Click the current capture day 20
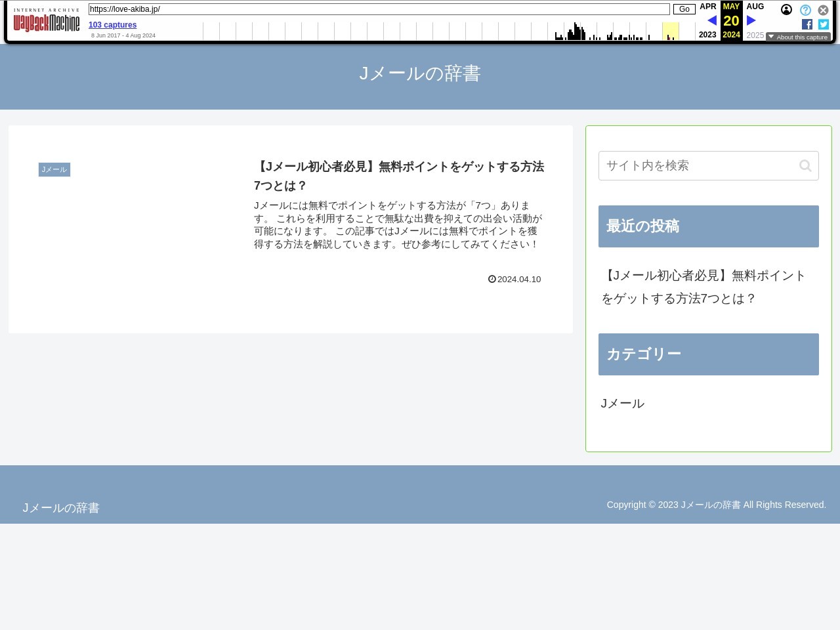 click(731, 20)
